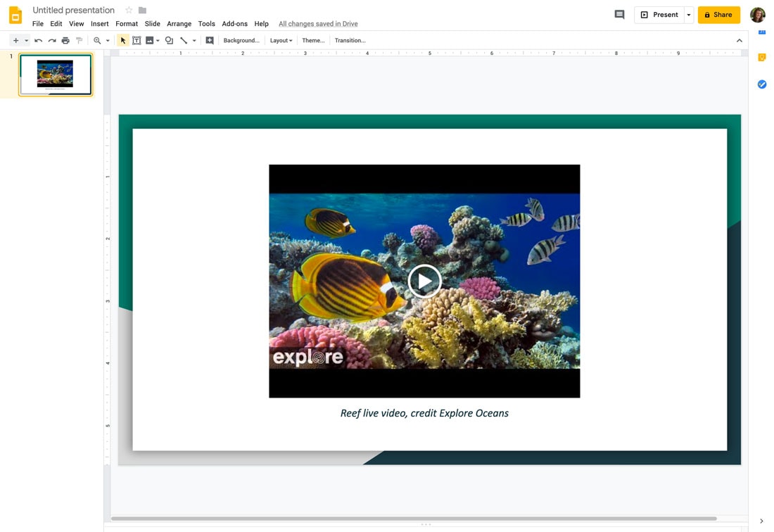774x532 pixels.
Task: Undo the last action
Action: pos(39,41)
